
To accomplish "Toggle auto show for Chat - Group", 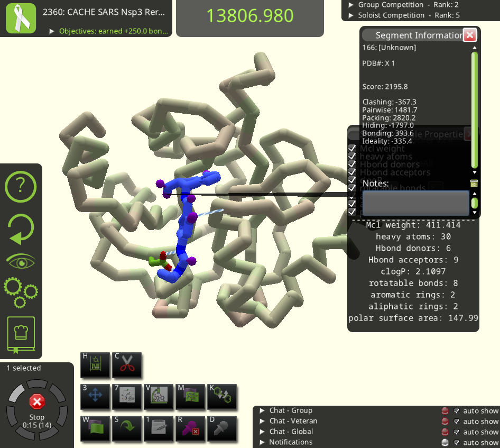I will 457,411.
